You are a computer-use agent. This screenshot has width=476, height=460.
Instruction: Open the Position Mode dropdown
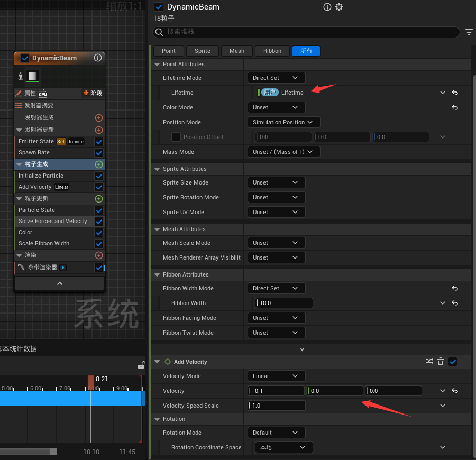tap(283, 122)
